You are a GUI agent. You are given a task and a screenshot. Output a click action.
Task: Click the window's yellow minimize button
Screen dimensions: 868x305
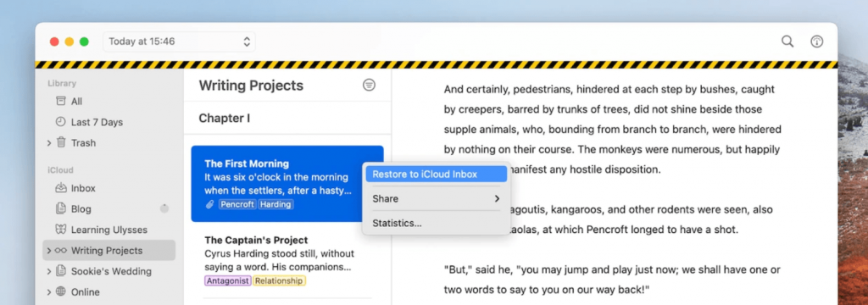(70, 42)
